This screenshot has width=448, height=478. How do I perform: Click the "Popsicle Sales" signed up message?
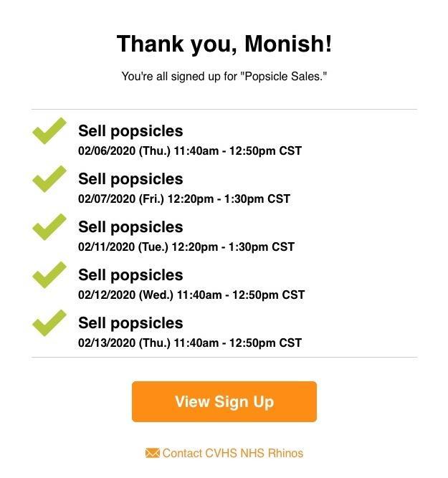tap(224, 76)
